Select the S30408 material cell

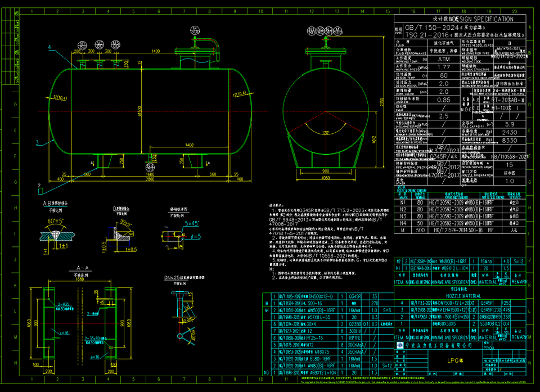[486, 324]
